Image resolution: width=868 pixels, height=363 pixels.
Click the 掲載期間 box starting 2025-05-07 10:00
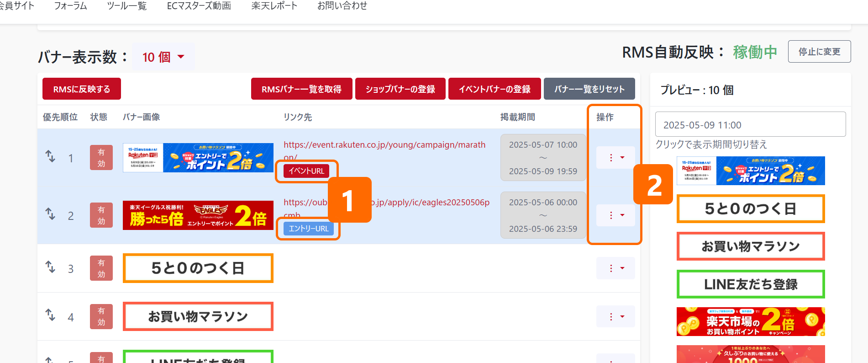[543, 158]
